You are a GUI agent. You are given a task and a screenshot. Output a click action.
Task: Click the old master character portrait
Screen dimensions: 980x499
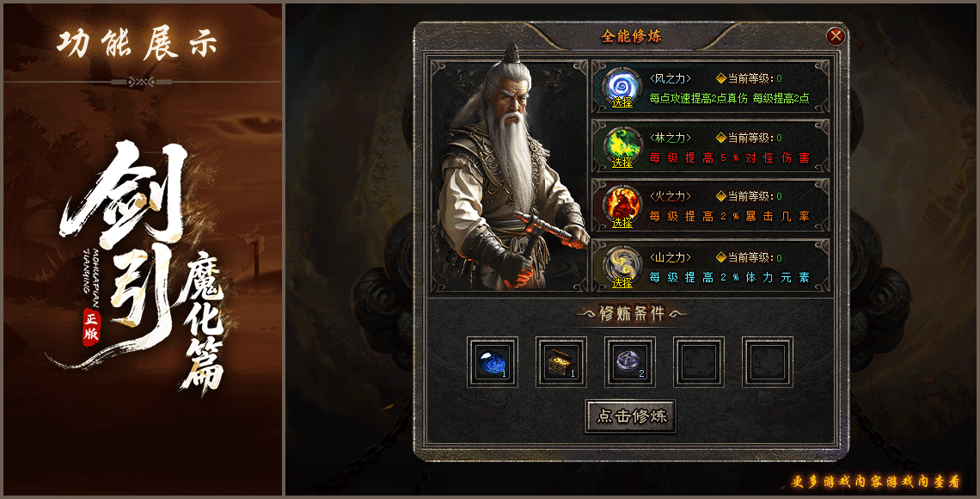tap(508, 176)
